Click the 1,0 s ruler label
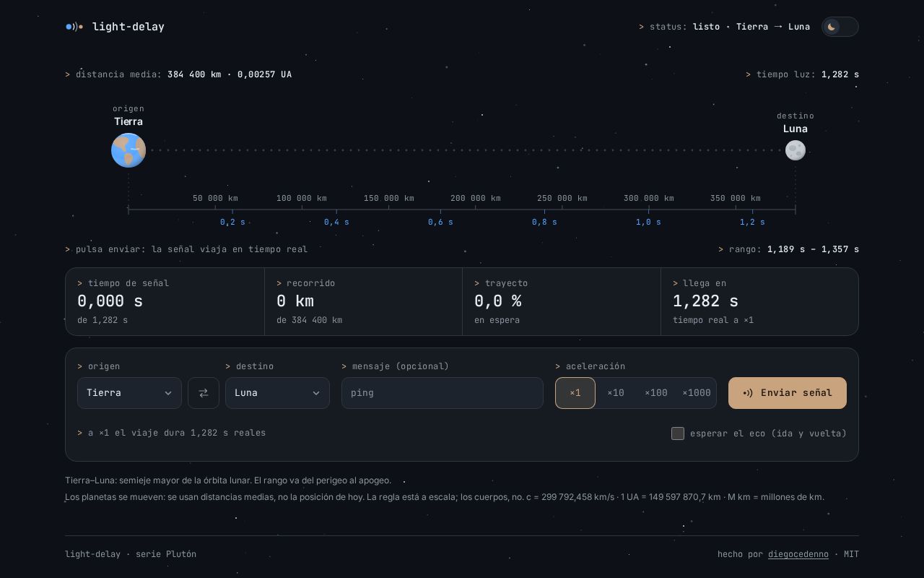This screenshot has width=924, height=578. point(648,222)
